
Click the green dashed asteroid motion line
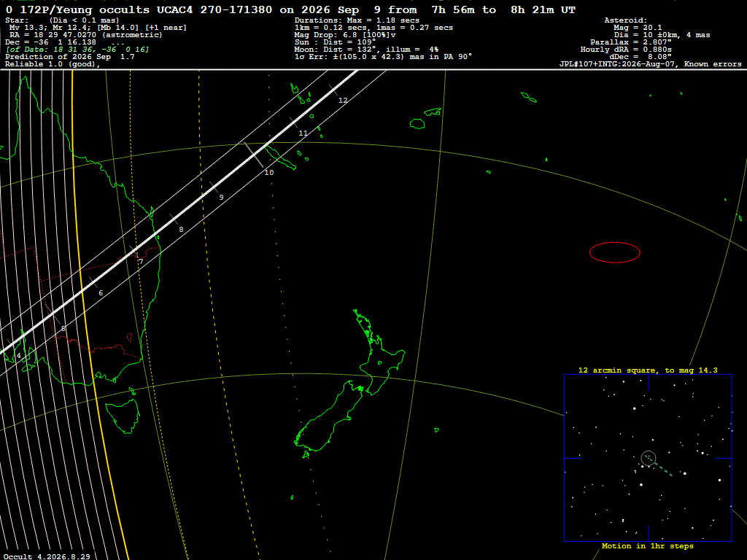661,467
